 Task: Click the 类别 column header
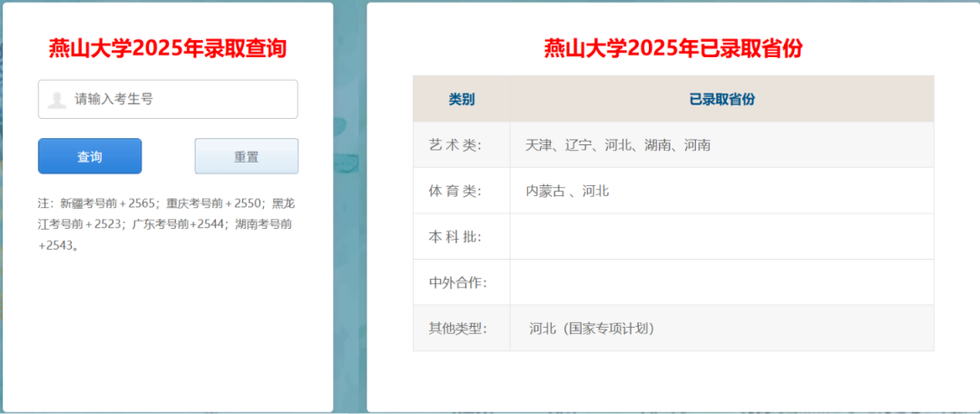tap(461, 99)
